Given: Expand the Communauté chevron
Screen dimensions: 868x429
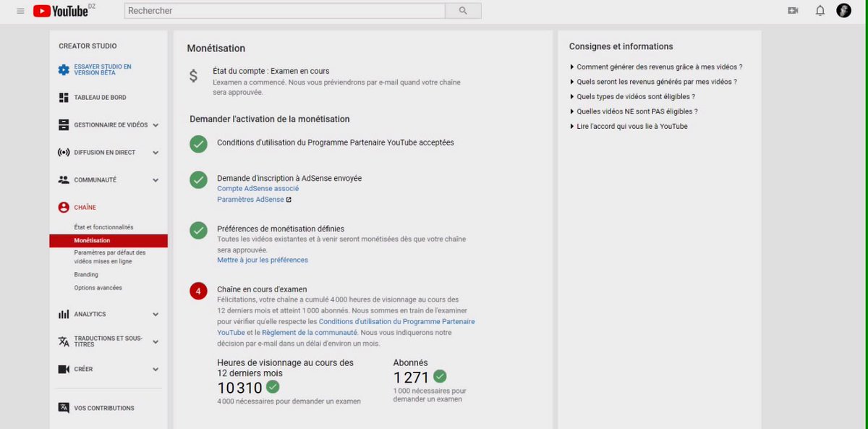Looking at the screenshot, I should tap(156, 180).
